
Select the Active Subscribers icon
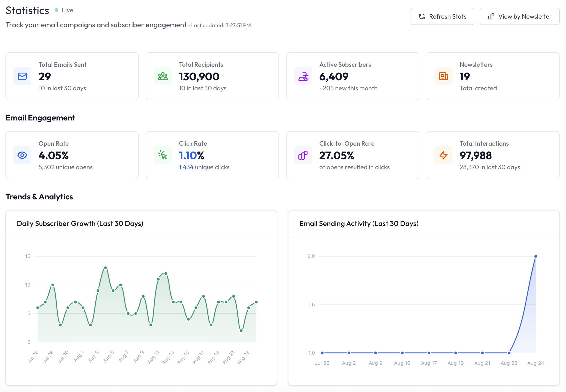[x=303, y=76]
